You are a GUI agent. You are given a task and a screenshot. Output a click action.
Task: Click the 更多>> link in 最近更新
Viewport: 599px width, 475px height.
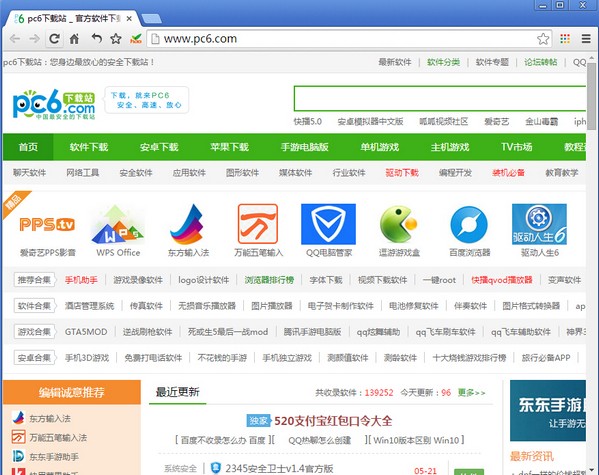point(471,392)
